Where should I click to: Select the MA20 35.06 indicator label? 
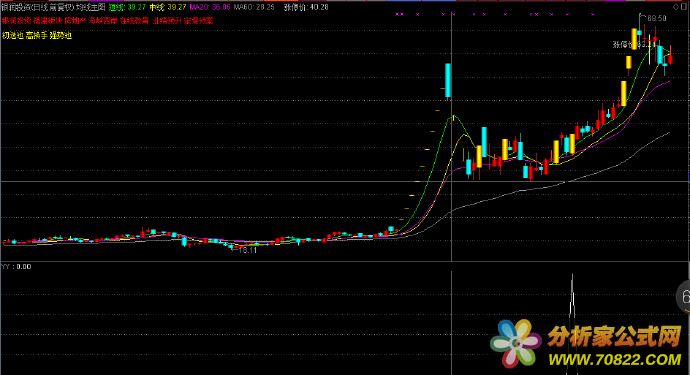(210, 7)
